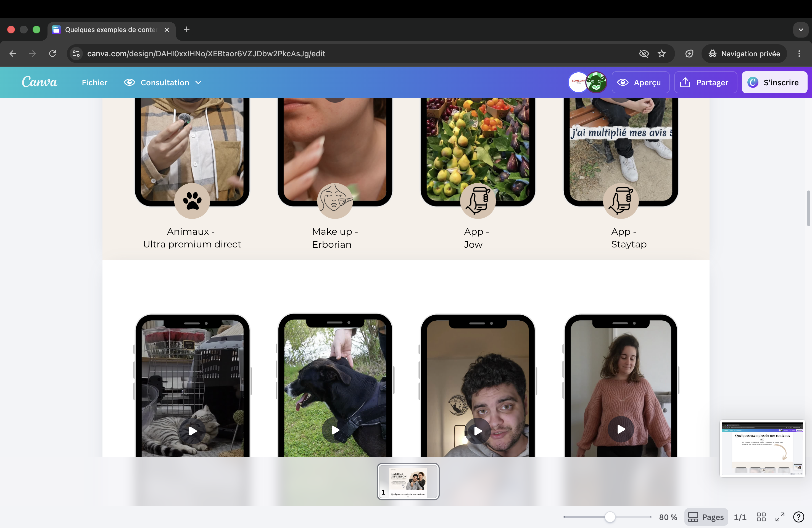Open Chrome's three-dot menu
This screenshot has height=528, width=812.
point(799,54)
